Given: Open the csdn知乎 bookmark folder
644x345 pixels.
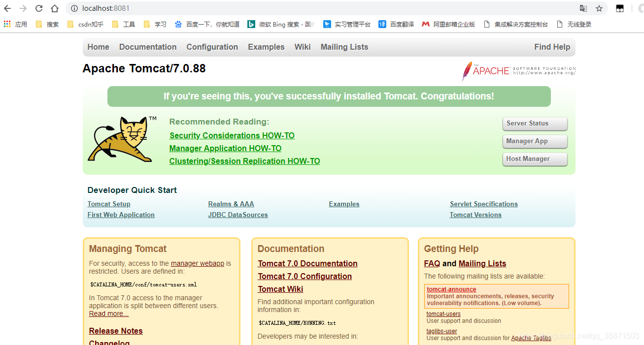Looking at the screenshot, I should coord(85,24).
